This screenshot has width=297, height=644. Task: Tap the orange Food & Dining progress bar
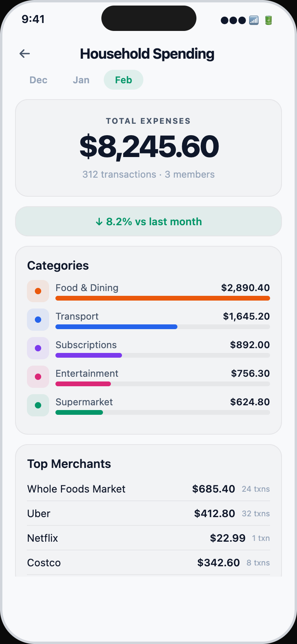coord(162,298)
